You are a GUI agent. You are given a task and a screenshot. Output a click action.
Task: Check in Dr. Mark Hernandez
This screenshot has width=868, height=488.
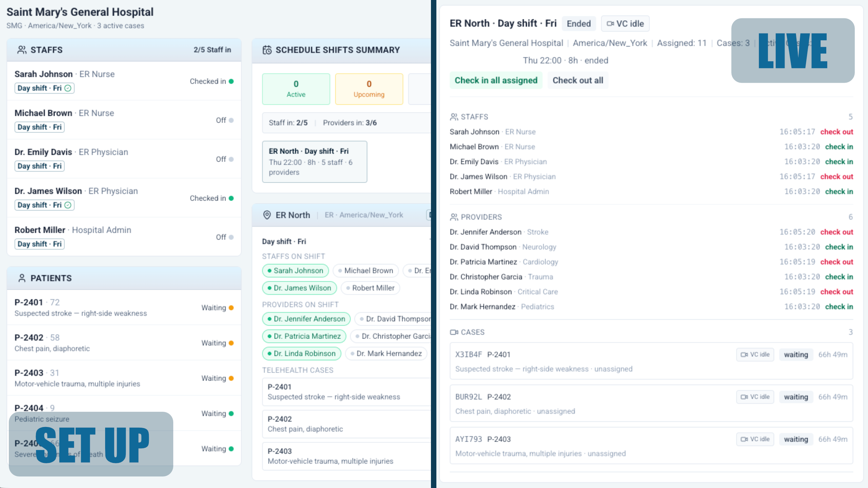[839, 307]
